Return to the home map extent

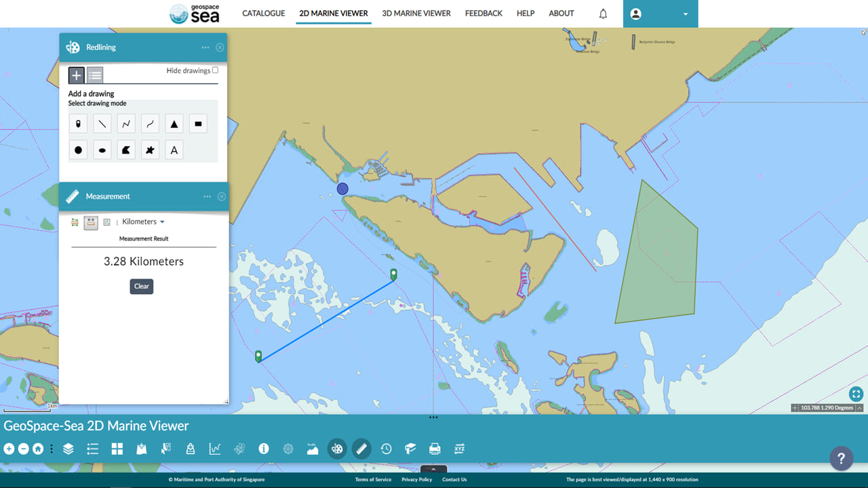[x=38, y=449]
